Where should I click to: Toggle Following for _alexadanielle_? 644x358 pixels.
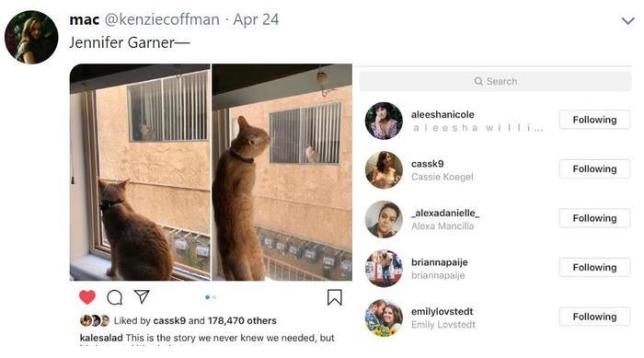594,218
